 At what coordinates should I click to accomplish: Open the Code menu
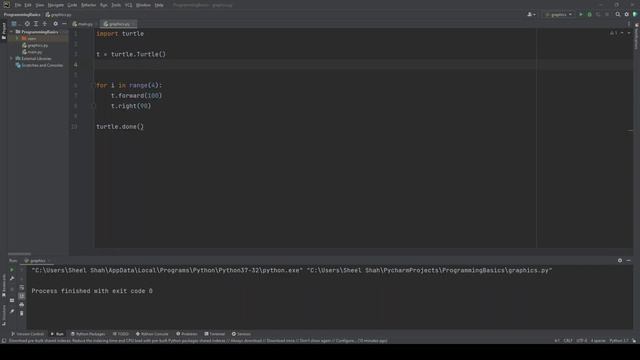click(72, 5)
